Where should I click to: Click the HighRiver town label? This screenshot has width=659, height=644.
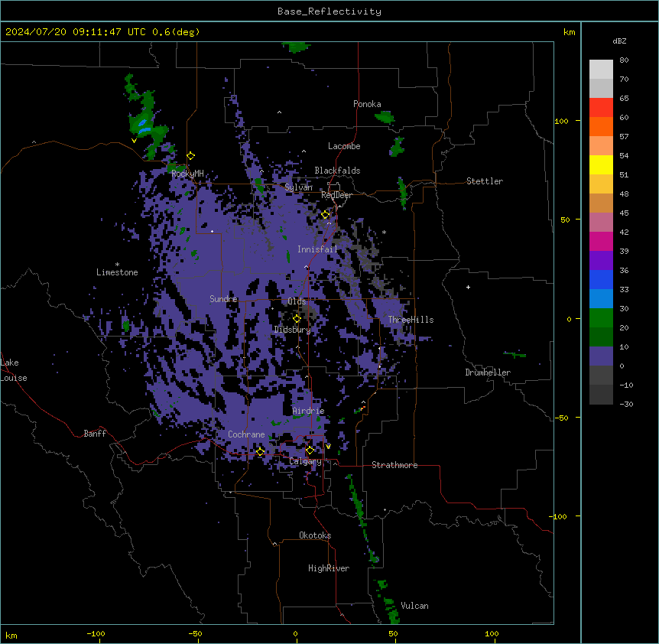click(x=329, y=568)
